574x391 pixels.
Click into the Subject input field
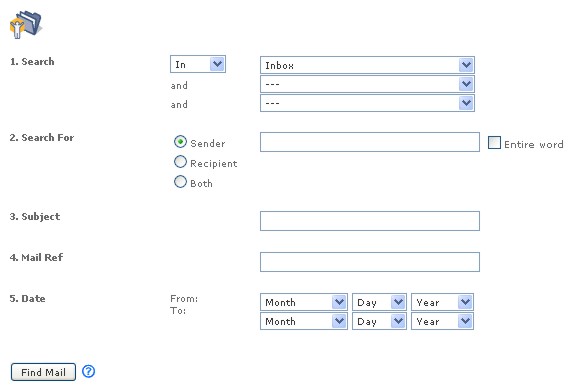pos(370,221)
